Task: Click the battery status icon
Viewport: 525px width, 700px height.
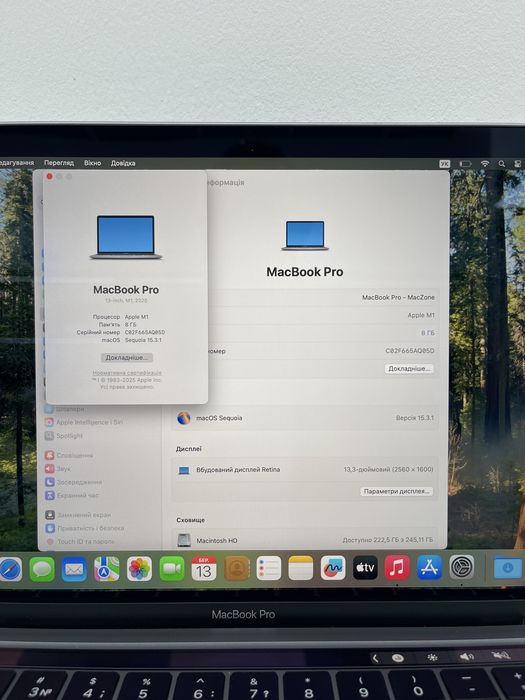Action: [x=466, y=164]
